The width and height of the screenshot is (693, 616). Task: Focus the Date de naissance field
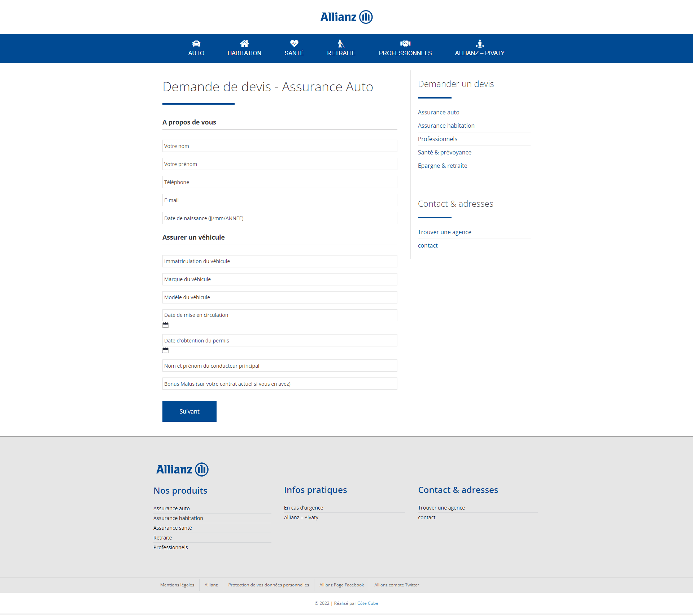tap(280, 218)
